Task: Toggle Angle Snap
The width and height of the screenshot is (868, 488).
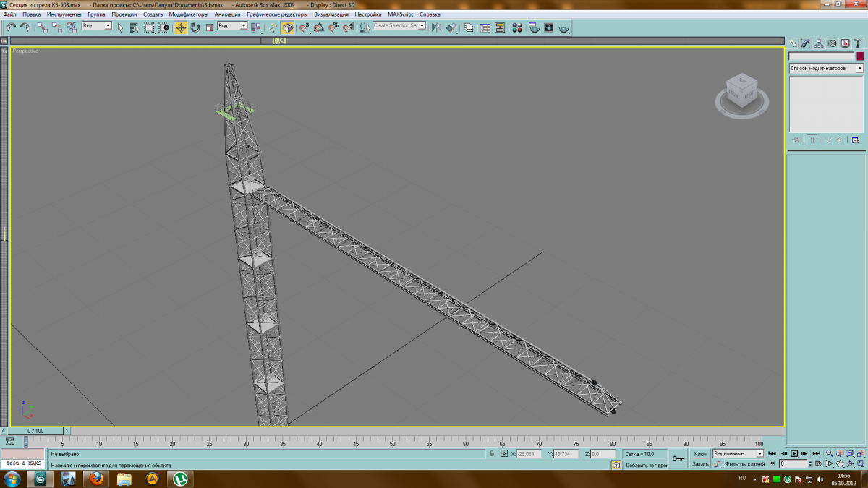Action: [319, 27]
